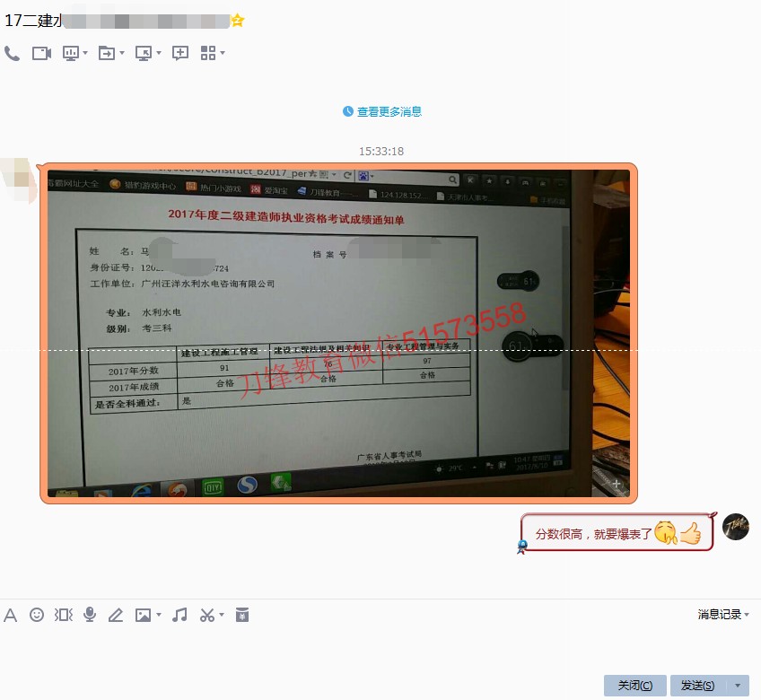Click your own dark avatar on the right
The width and height of the screenshot is (761, 700).
(736, 527)
